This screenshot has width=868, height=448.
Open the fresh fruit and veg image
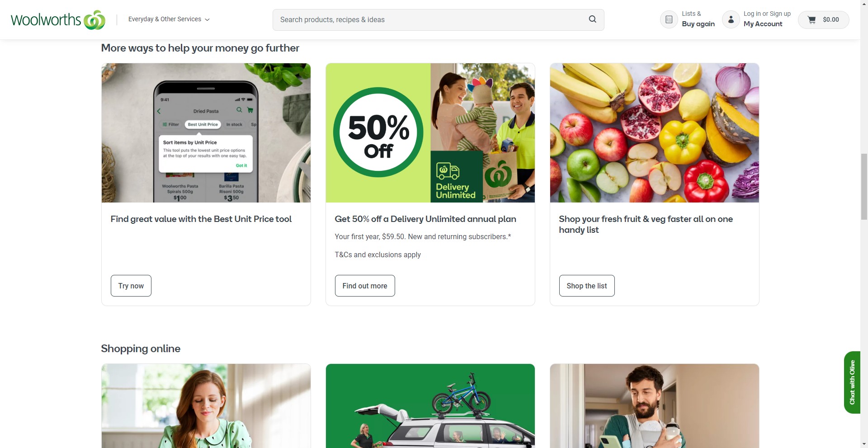(655, 133)
